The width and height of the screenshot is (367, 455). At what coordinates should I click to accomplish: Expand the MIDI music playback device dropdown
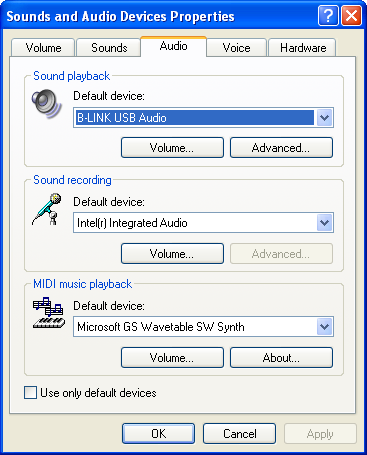324,327
